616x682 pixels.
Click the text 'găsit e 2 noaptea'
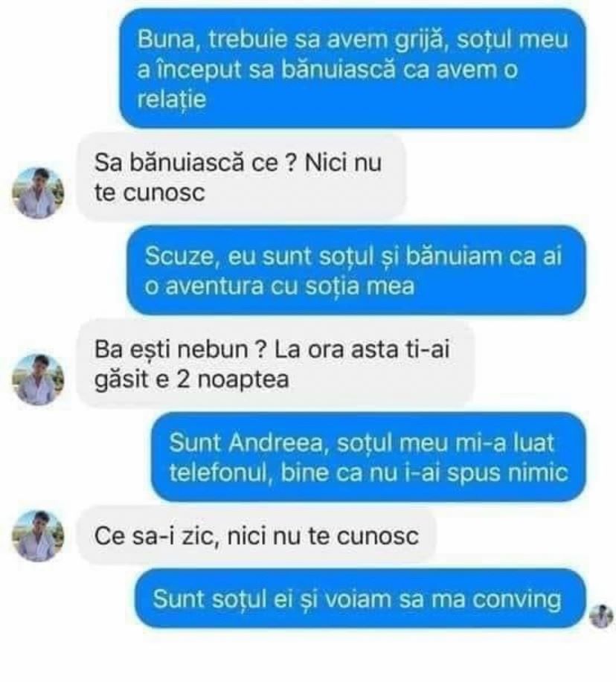coord(192,379)
